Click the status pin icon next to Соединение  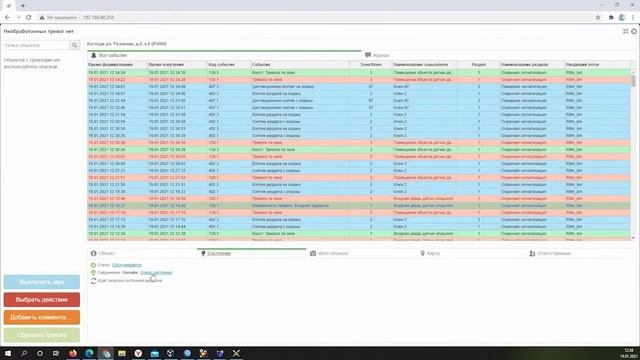coord(93,273)
